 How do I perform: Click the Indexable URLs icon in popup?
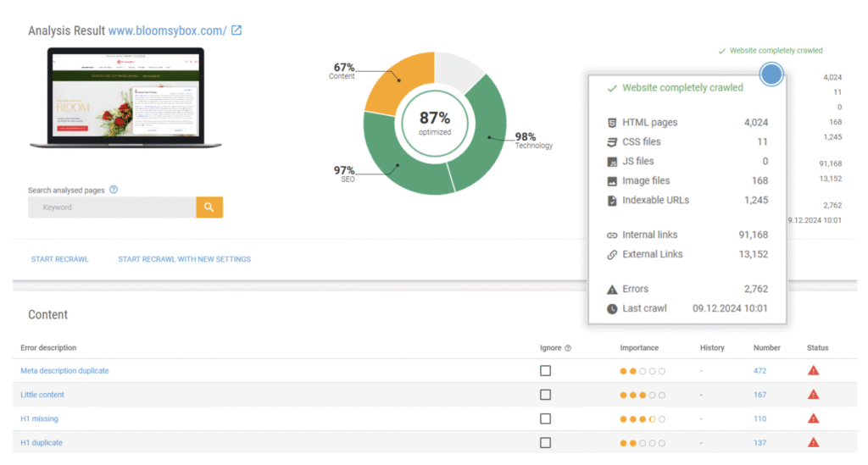[x=612, y=200]
